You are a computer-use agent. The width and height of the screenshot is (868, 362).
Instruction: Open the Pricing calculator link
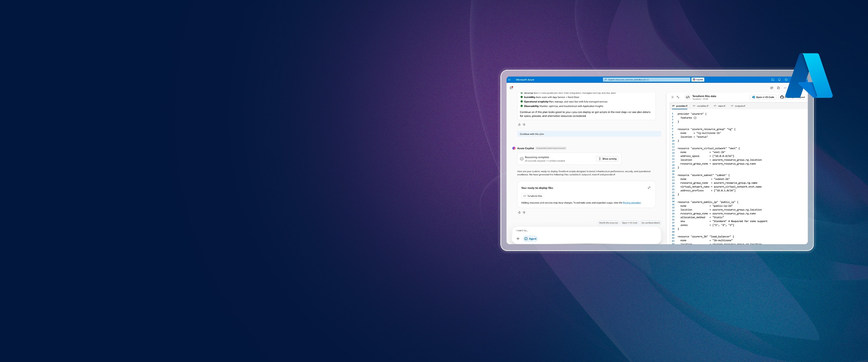pyautogui.click(x=632, y=203)
